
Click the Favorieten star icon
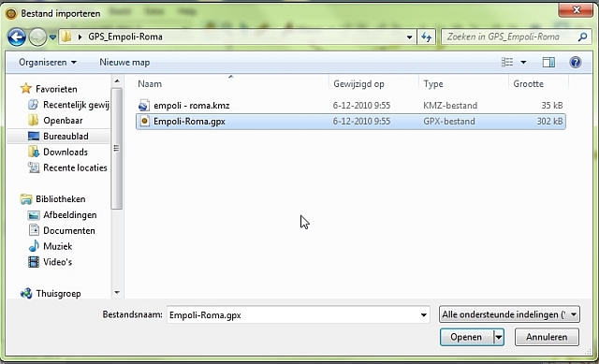coord(25,89)
